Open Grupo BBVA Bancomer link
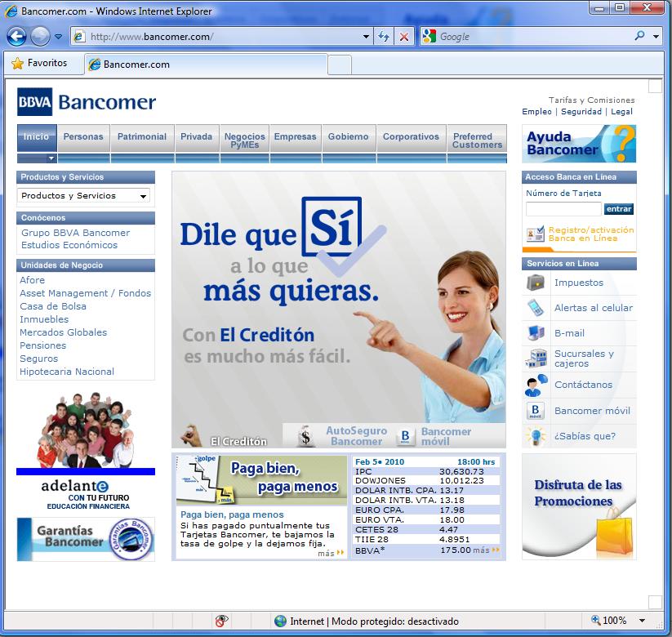 (75, 233)
